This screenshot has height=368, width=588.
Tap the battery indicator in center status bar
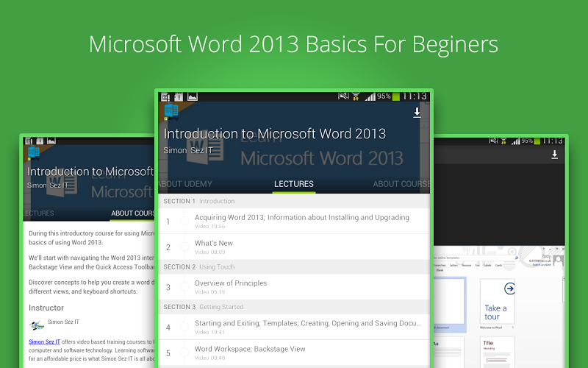tap(396, 96)
